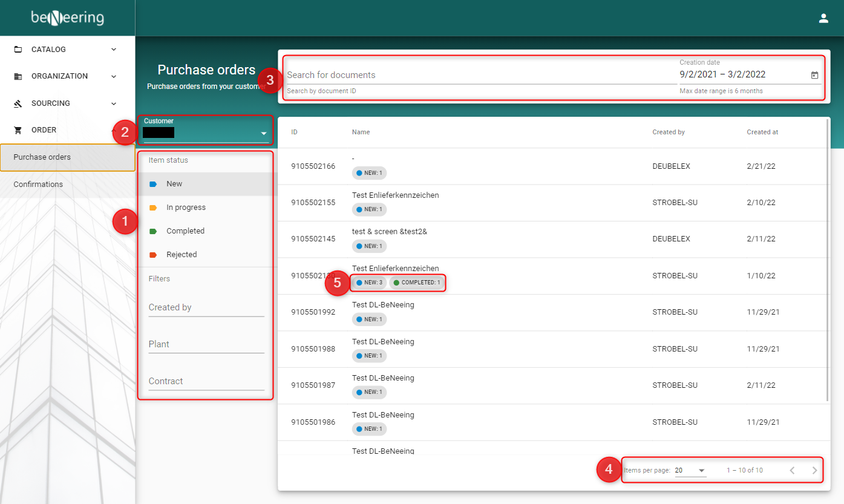844x504 pixels.
Task: Click the Organization building icon
Action: [18, 76]
